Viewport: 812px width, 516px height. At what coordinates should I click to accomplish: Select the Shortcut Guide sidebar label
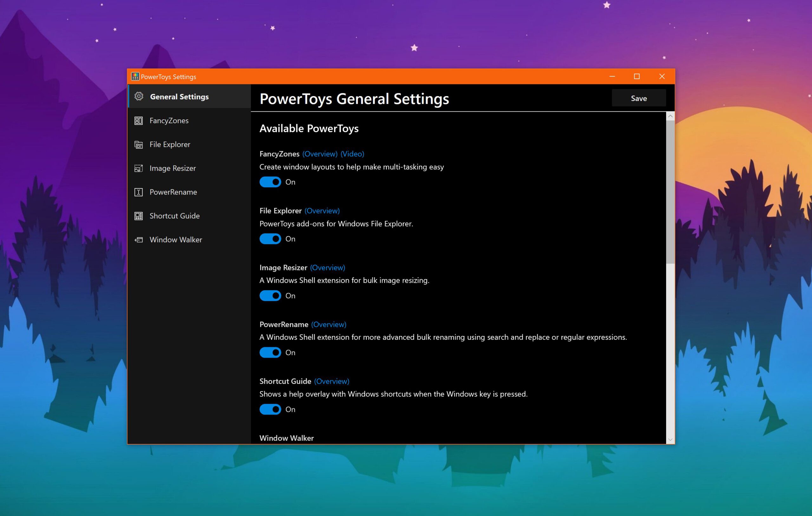(175, 216)
